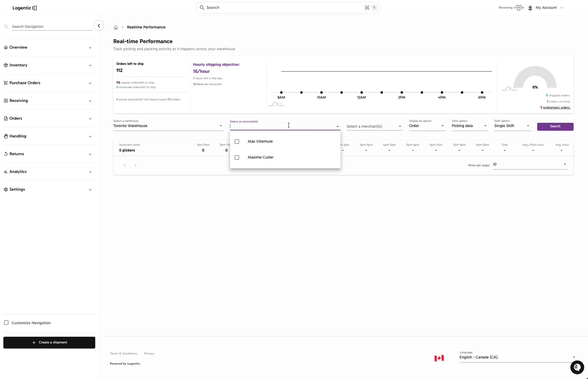Screen dimensions: 588x379
Task: Click the Inventory box icon
Action: coord(6,65)
